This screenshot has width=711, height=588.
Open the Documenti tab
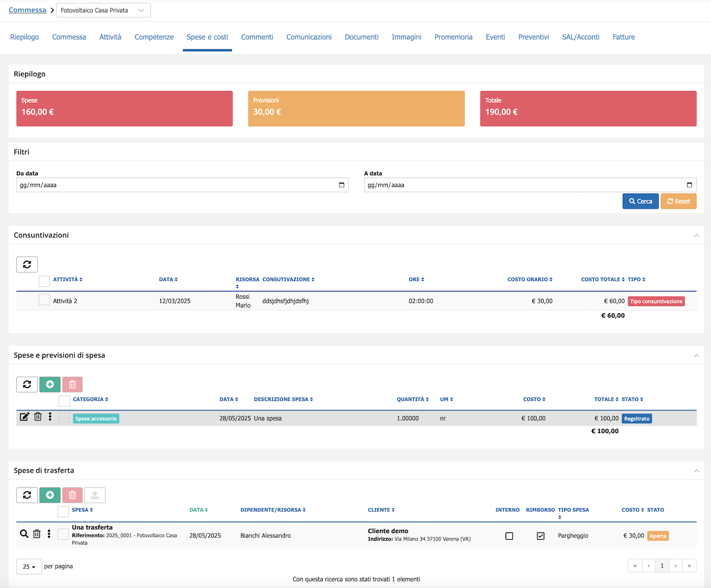pyautogui.click(x=362, y=37)
